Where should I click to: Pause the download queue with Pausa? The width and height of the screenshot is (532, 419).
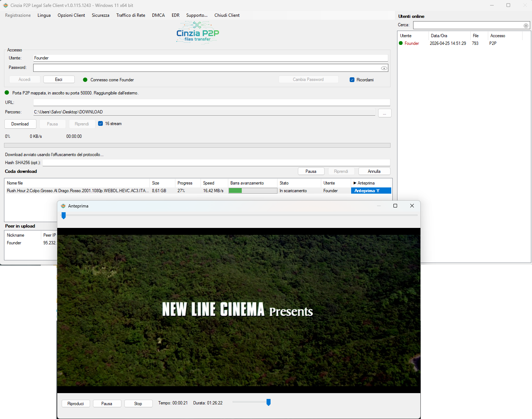click(311, 171)
